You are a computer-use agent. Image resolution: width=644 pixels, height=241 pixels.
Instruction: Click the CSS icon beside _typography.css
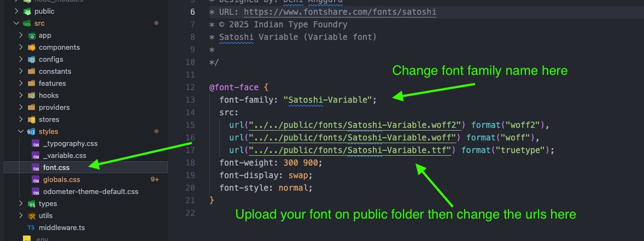36,144
